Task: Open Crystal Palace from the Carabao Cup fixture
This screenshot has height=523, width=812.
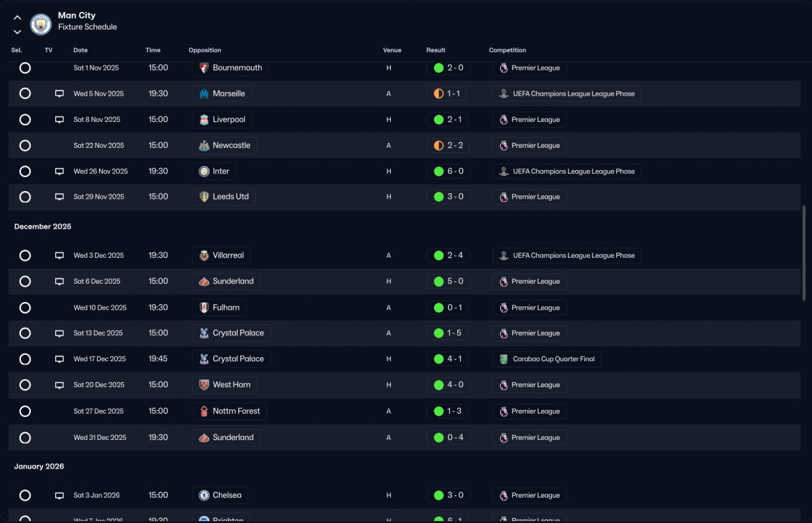Action: [232, 359]
